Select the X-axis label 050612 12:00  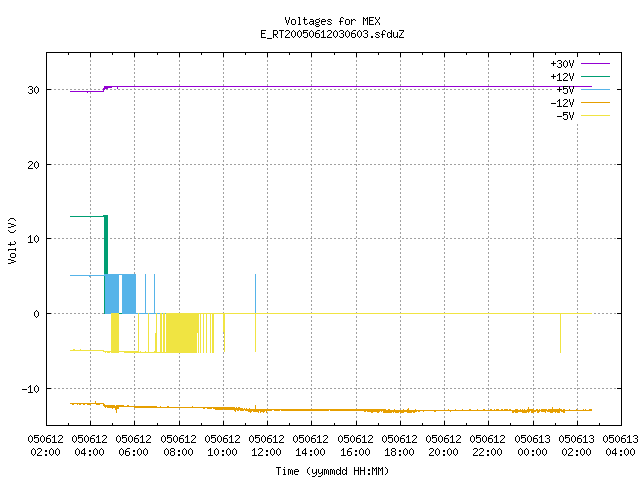click(x=267, y=446)
